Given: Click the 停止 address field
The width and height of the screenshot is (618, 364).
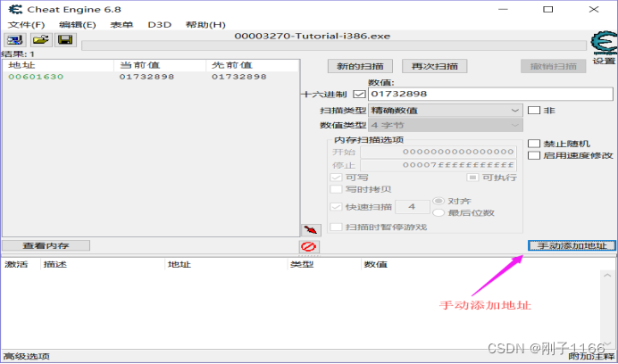Looking at the screenshot, I should [x=438, y=165].
